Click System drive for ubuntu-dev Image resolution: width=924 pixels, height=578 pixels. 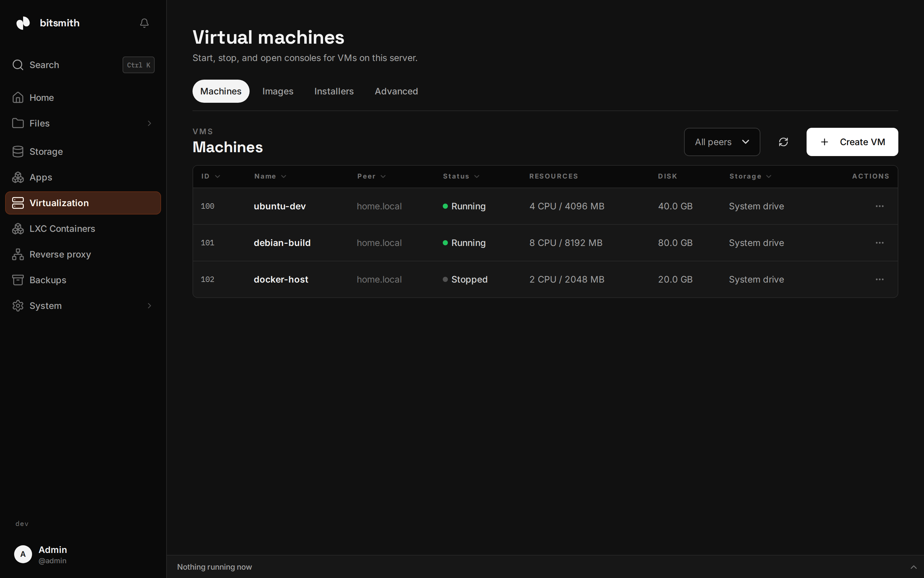[757, 206]
